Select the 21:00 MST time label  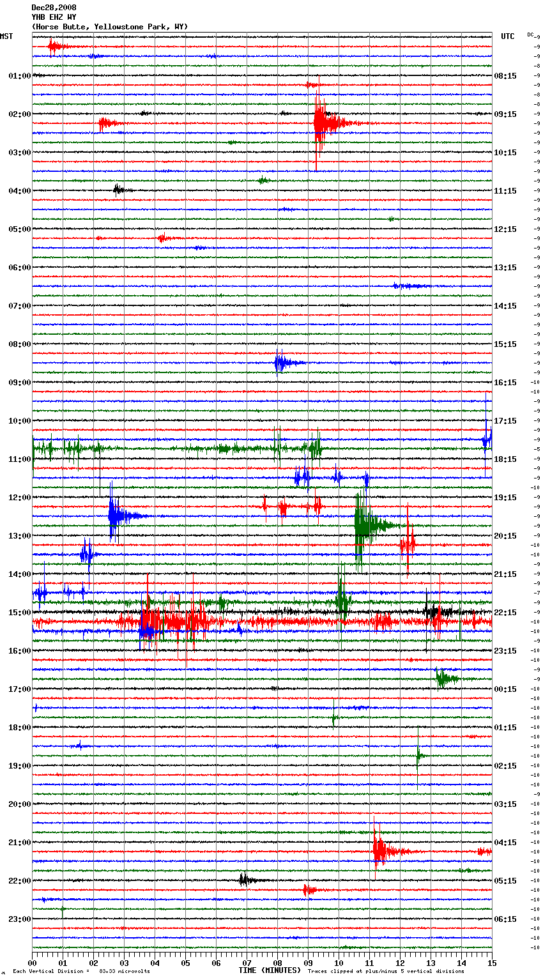click(20, 843)
